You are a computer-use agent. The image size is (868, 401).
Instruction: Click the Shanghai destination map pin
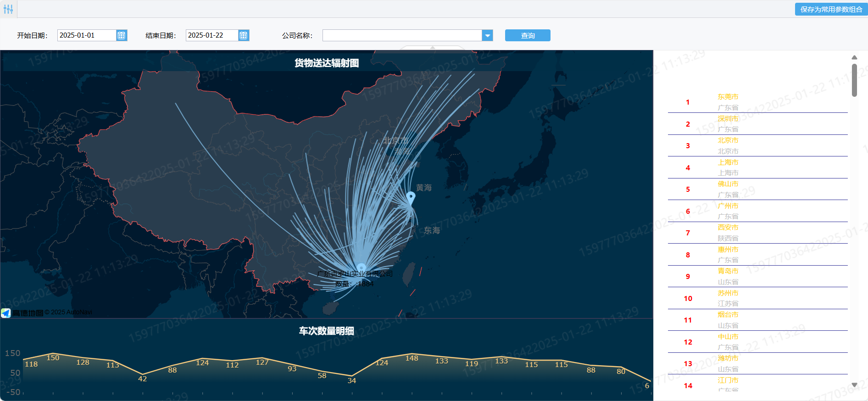[x=411, y=198]
